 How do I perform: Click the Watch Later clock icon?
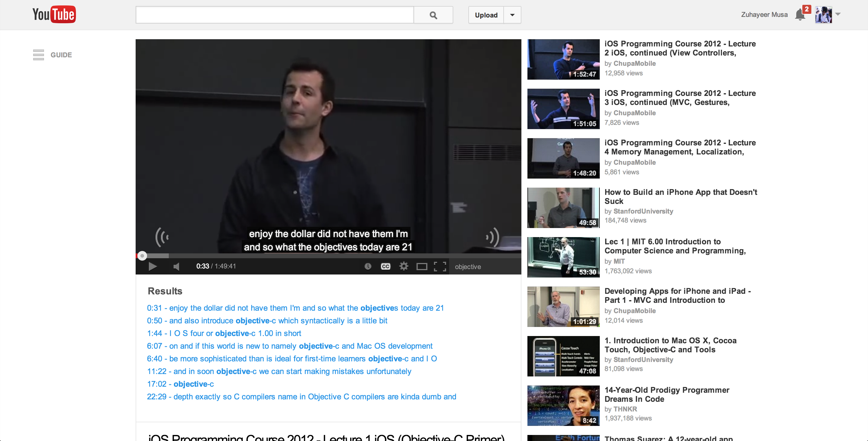point(368,266)
